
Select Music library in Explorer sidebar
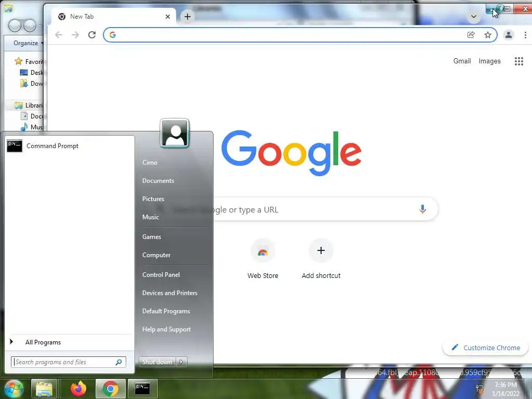pyautogui.click(x=32, y=127)
